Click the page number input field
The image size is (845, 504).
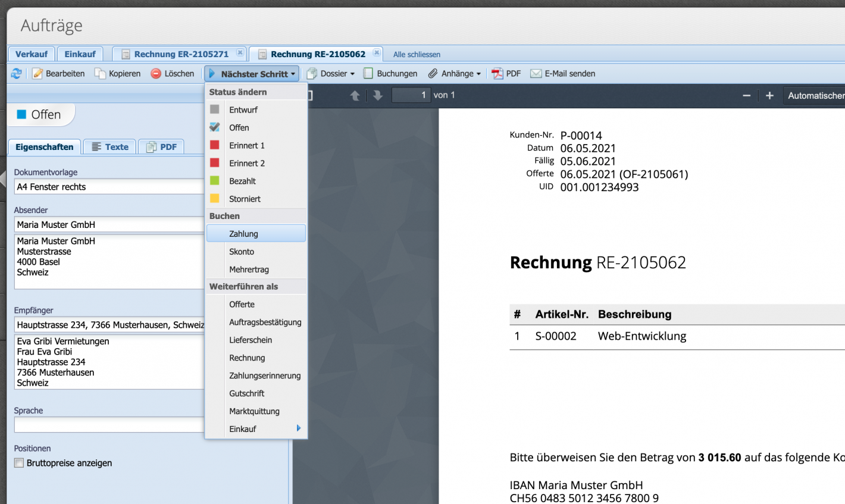(411, 95)
